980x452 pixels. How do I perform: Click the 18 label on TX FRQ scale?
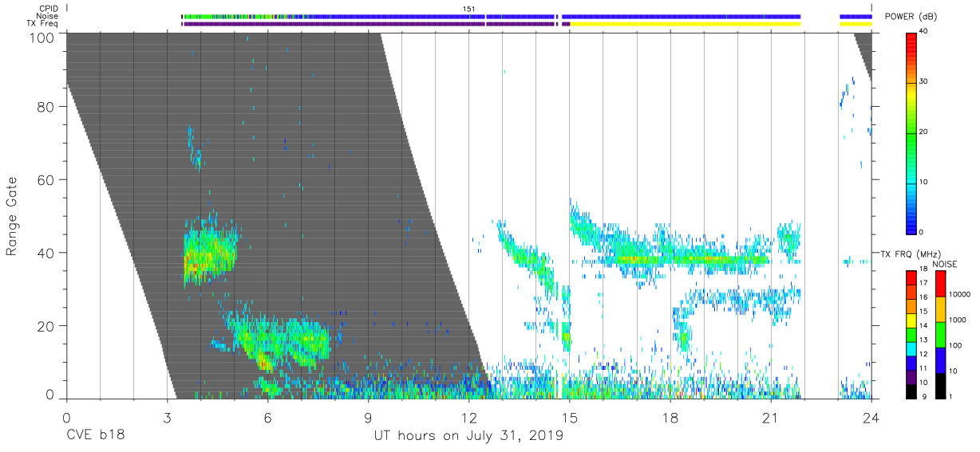[x=923, y=269]
